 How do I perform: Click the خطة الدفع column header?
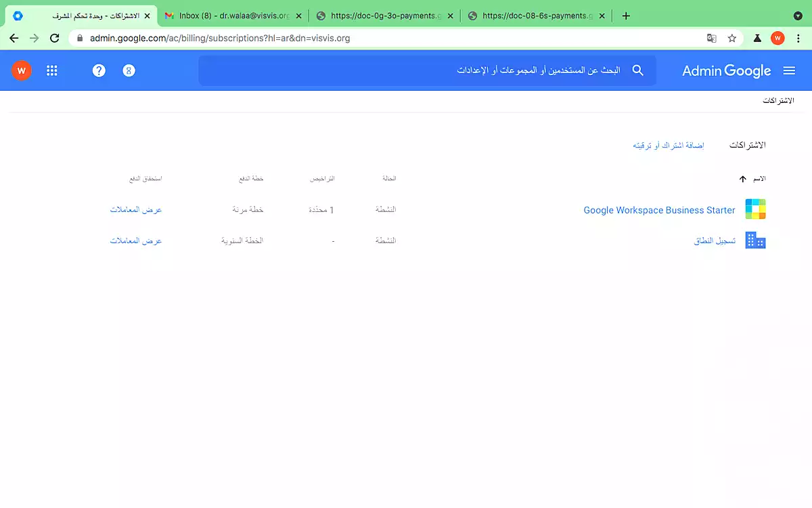[x=252, y=179]
